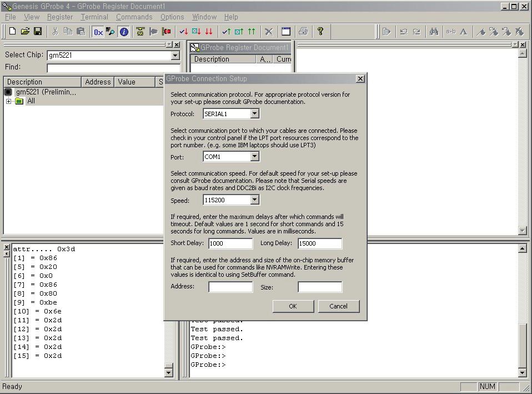Expand the All folder tree node
This screenshot has width=532, height=394.
click(x=8, y=101)
